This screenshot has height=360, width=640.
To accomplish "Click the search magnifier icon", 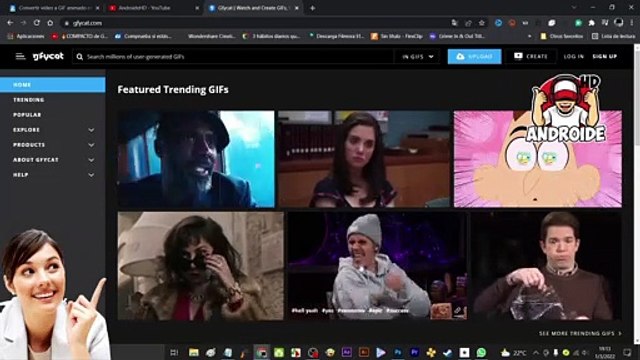I will point(80,57).
